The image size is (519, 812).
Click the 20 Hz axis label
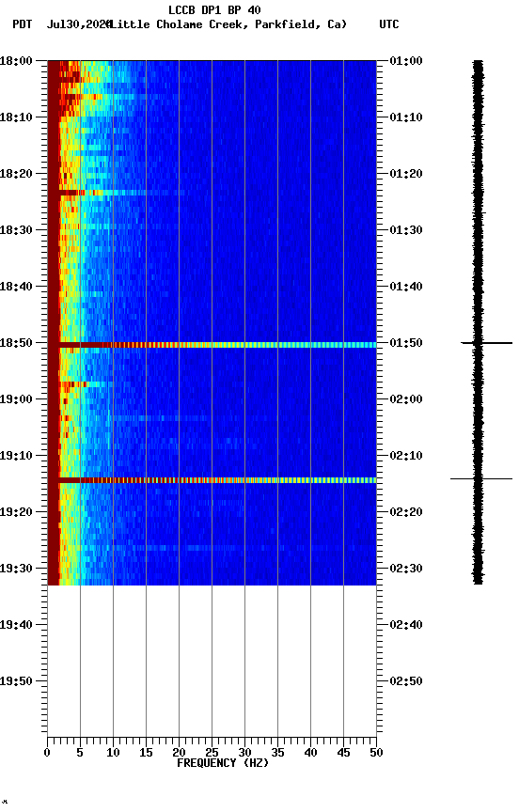point(179,753)
